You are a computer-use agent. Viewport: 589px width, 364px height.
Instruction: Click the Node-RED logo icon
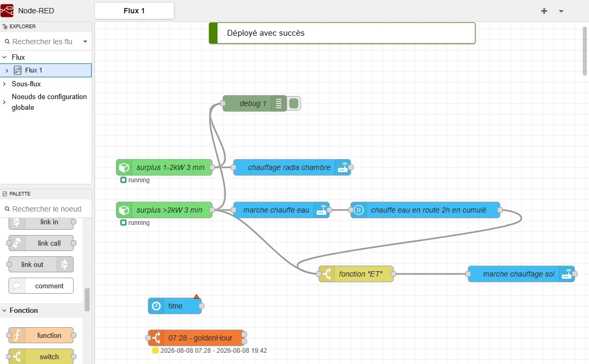pos(7,11)
